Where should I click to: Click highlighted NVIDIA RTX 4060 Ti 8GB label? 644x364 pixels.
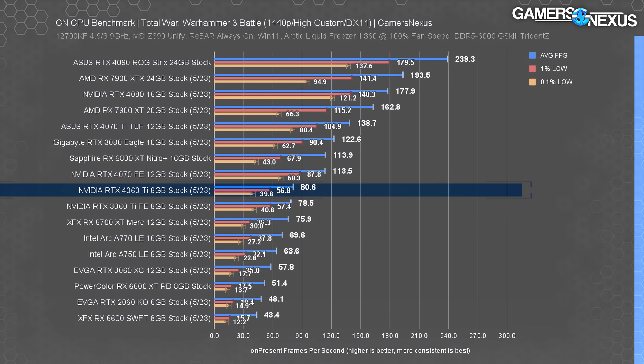click(x=145, y=191)
